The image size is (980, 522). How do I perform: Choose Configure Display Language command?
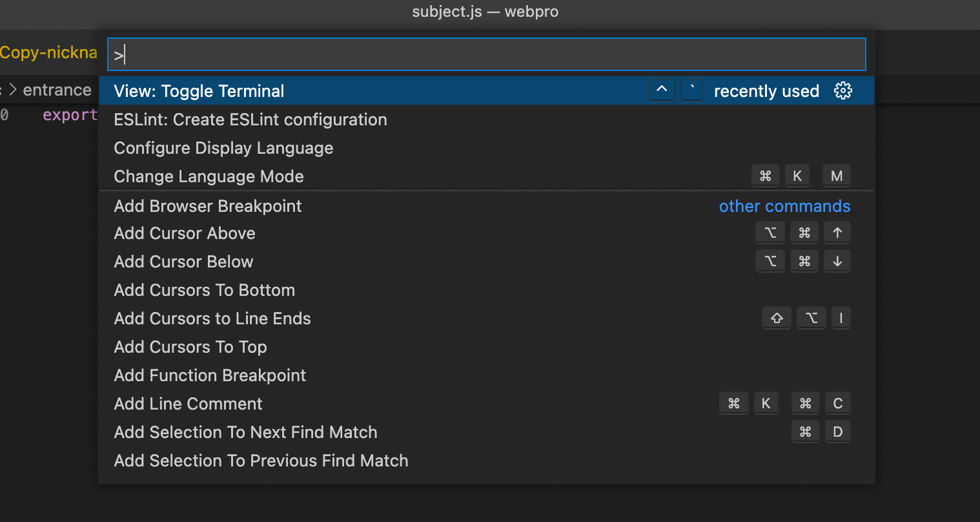pyautogui.click(x=223, y=147)
